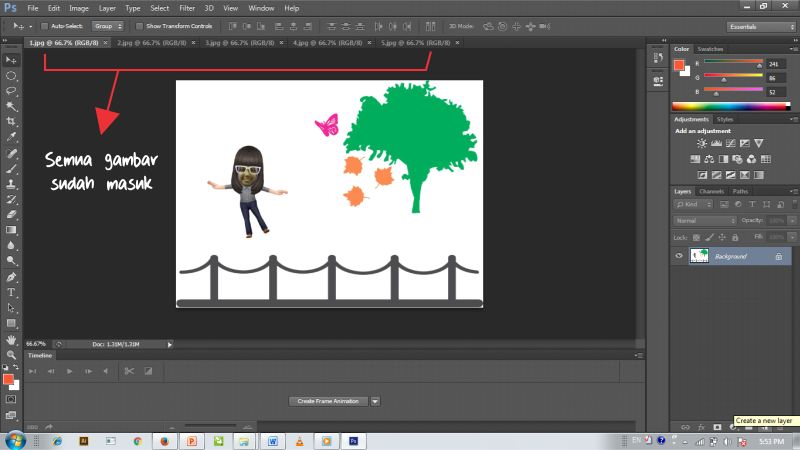This screenshot has height=450, width=800.
Task: Select the Horizontal Type tool
Action: pos(11,292)
